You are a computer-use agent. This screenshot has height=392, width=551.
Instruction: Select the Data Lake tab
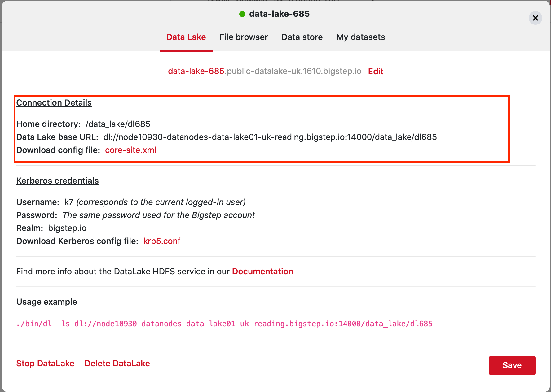click(x=186, y=37)
